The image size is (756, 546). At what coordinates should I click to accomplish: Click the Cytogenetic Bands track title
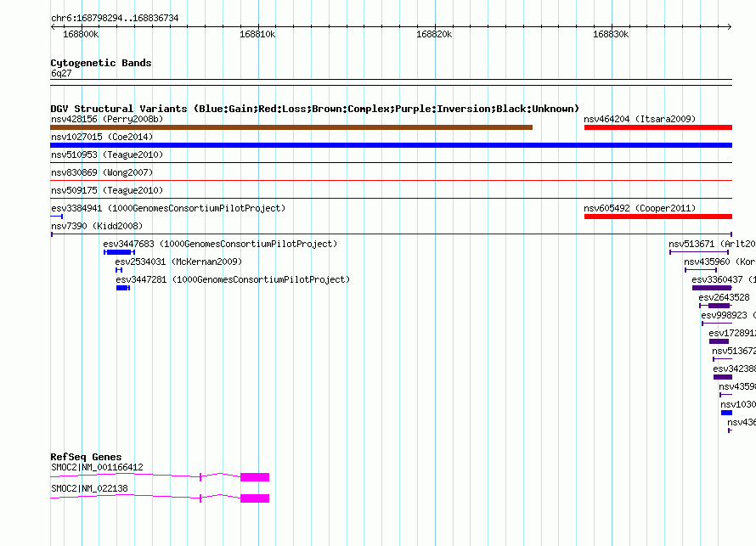pyautogui.click(x=101, y=63)
